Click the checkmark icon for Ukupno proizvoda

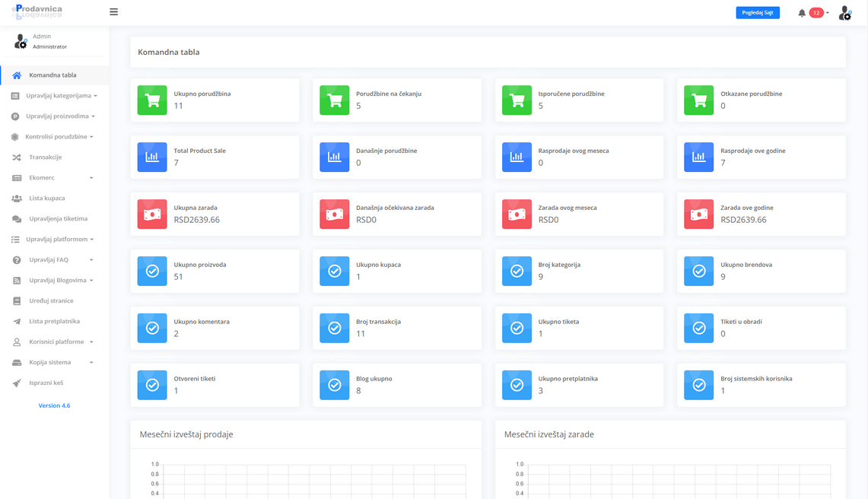click(152, 272)
